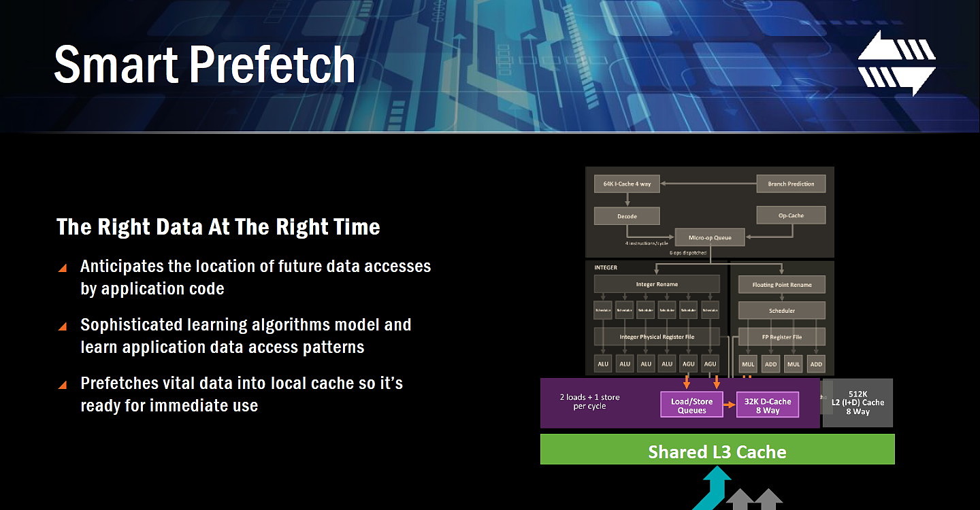The height and width of the screenshot is (510, 980).
Task: Click the 64K I-Cache 4 way block
Action: coord(627,184)
